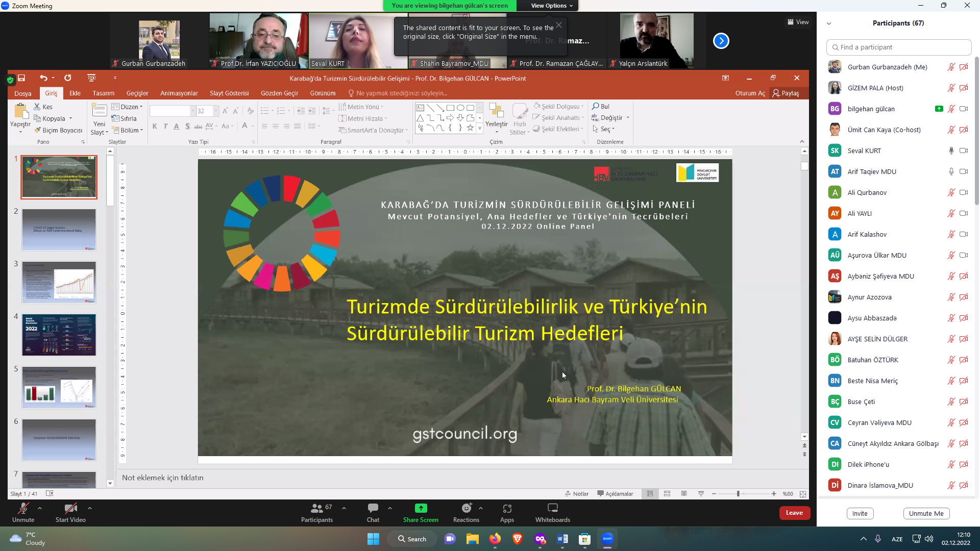Open the Whiteboards icon
Viewport: 980px width, 551px height.
(x=552, y=508)
